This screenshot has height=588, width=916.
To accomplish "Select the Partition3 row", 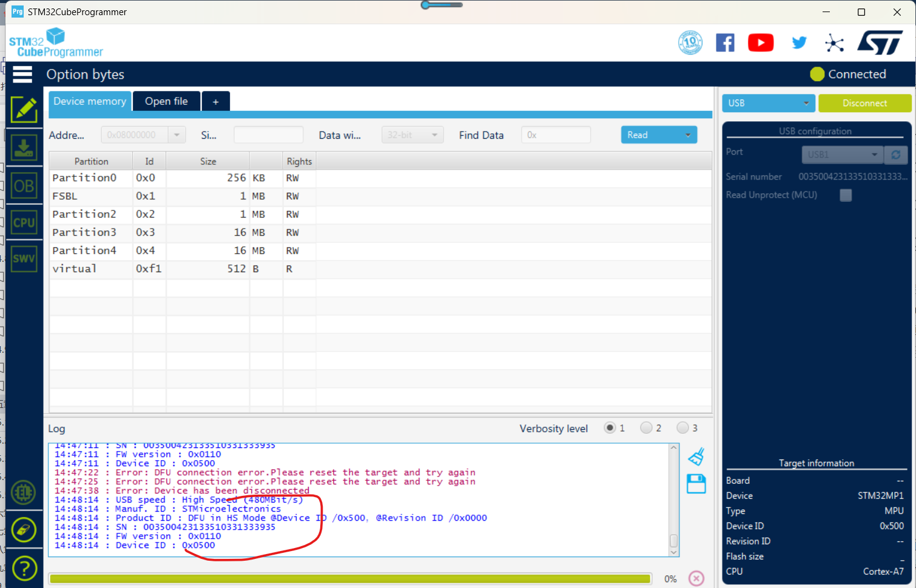I will point(380,232).
